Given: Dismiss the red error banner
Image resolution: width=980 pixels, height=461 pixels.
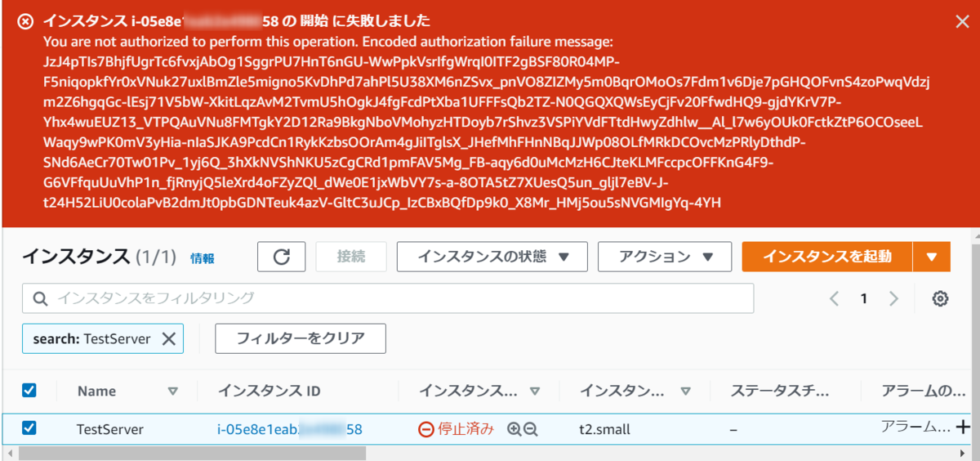Looking at the screenshot, I should click(x=962, y=22).
